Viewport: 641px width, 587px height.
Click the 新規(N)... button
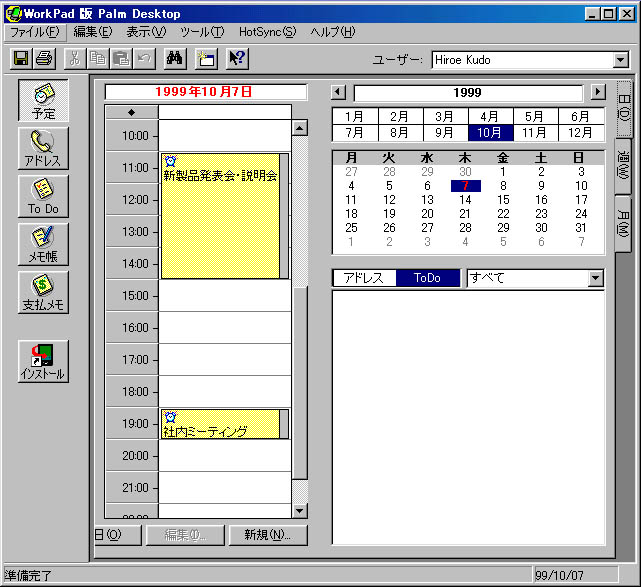coord(267,535)
